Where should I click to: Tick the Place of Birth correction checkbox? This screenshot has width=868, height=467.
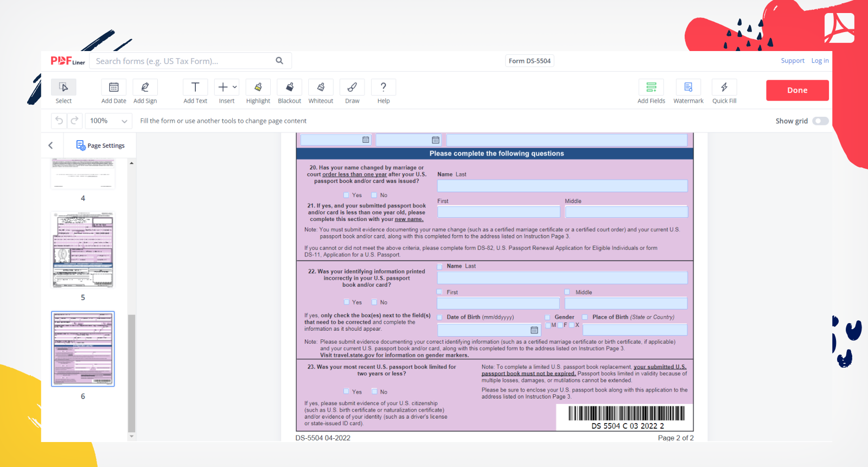click(x=585, y=317)
